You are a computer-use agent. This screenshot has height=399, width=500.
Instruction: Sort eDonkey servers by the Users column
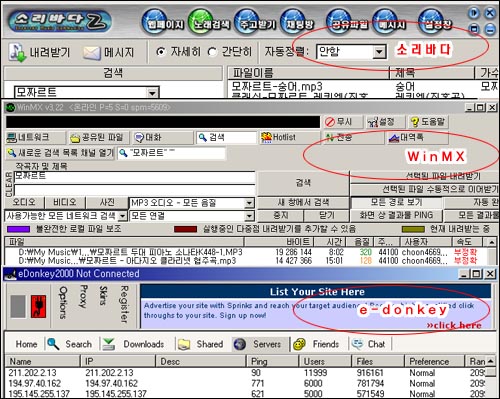325,361
